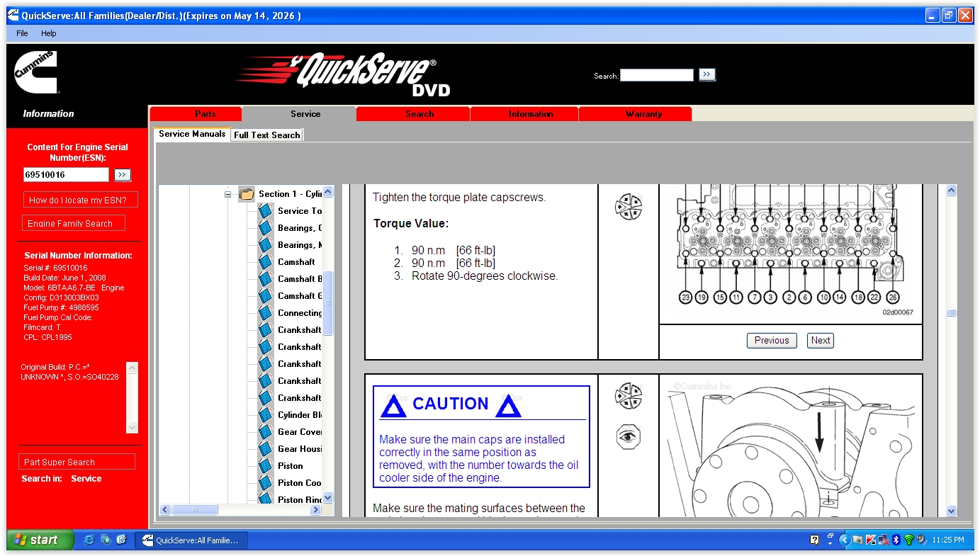Select the Connecting tree item
980x556 pixels.
coord(300,313)
